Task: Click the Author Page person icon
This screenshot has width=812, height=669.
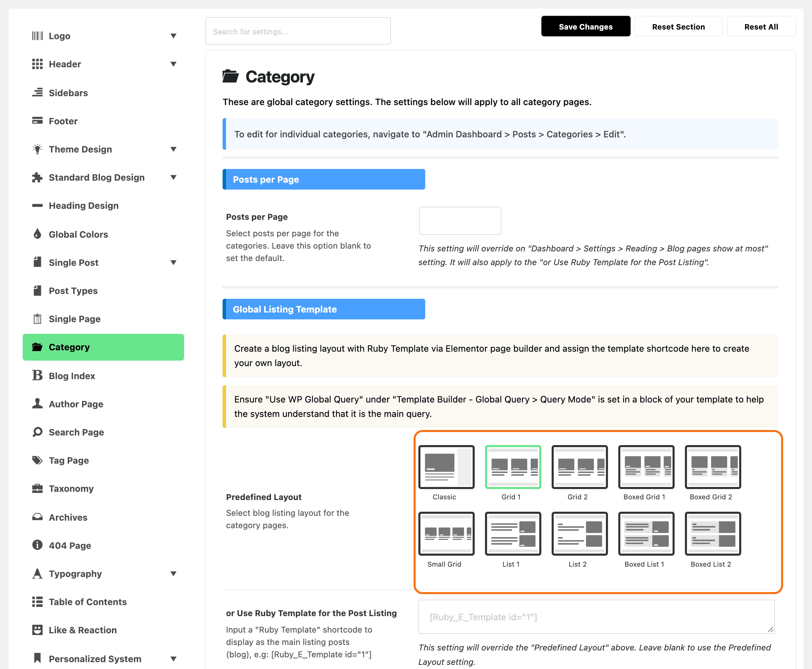Action: click(x=37, y=404)
